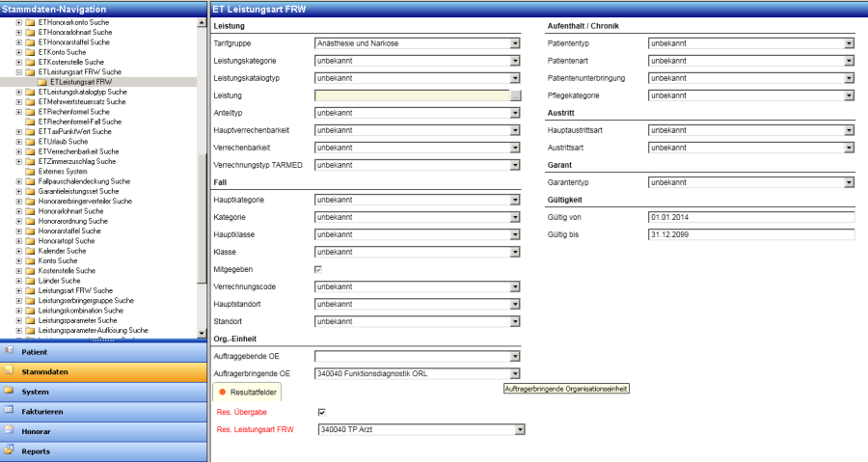Open the Reports navigation section
The image size is (868, 462).
point(103,451)
